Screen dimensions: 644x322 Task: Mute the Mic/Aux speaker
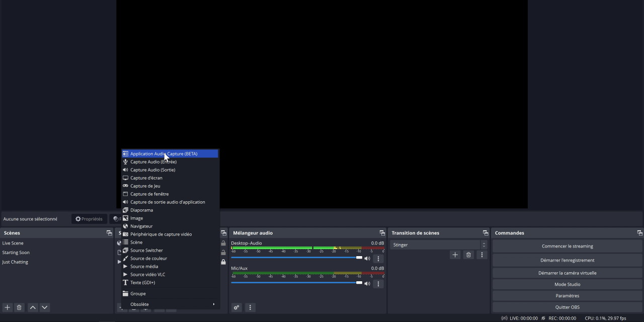pyautogui.click(x=367, y=284)
